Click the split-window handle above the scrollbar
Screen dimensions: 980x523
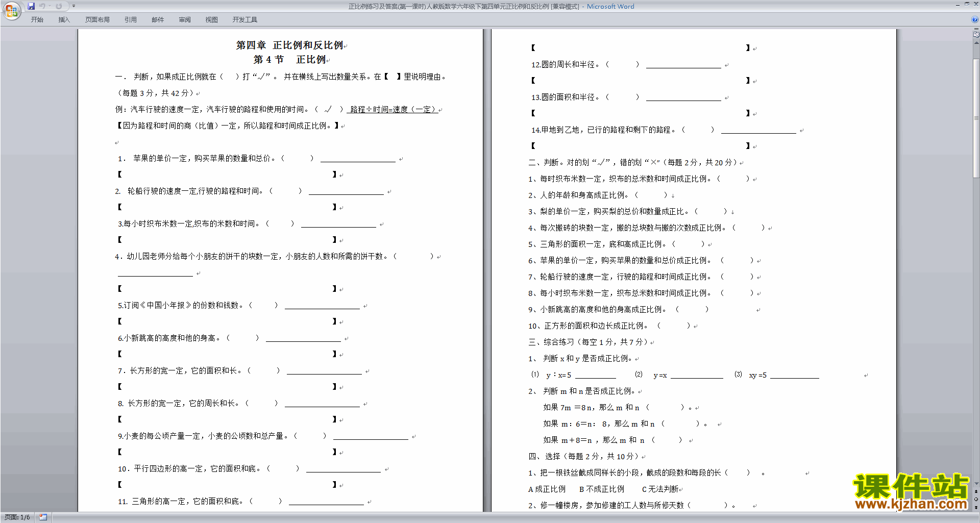tap(976, 30)
